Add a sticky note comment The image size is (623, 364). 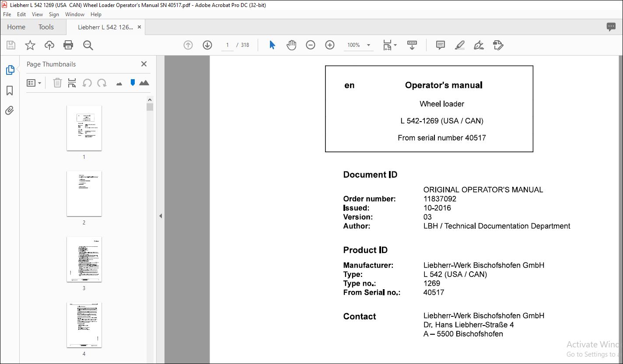point(441,45)
